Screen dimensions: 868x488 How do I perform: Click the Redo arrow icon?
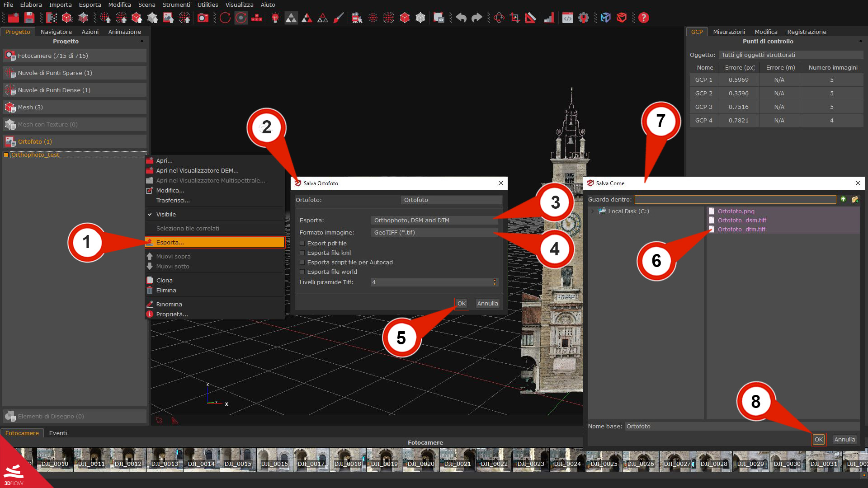(x=477, y=18)
